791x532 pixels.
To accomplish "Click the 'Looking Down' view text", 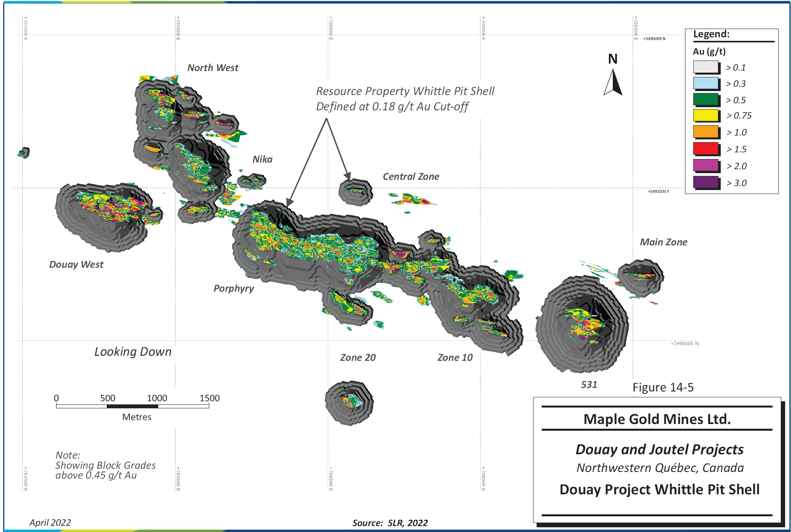I will [x=133, y=352].
